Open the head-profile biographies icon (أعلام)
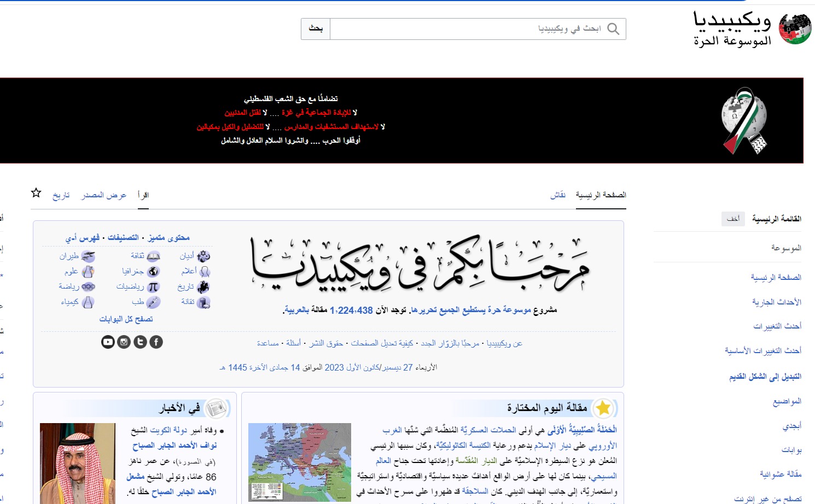Image resolution: width=815 pixels, height=504 pixels. [x=205, y=271]
